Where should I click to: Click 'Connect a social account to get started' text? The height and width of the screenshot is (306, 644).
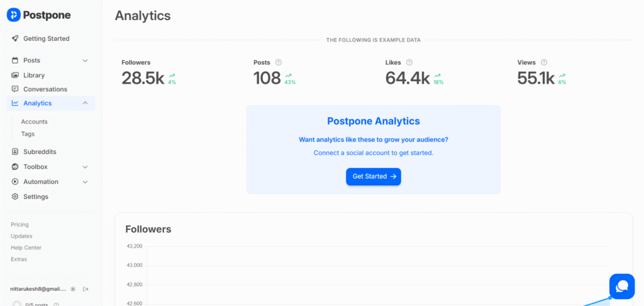point(374,153)
